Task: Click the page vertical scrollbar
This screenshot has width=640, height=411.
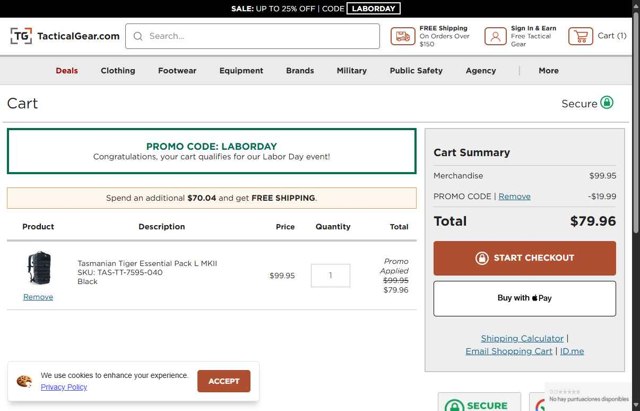Action: tap(636, 122)
